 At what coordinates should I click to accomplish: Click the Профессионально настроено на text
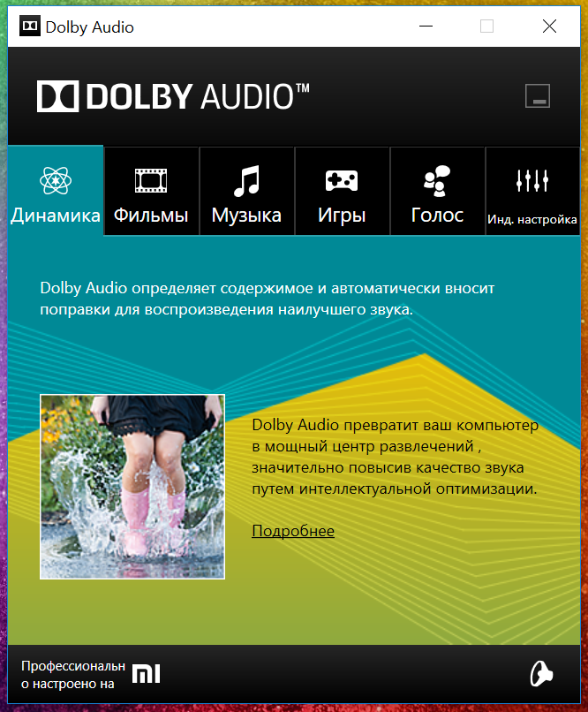pyautogui.click(x=73, y=674)
